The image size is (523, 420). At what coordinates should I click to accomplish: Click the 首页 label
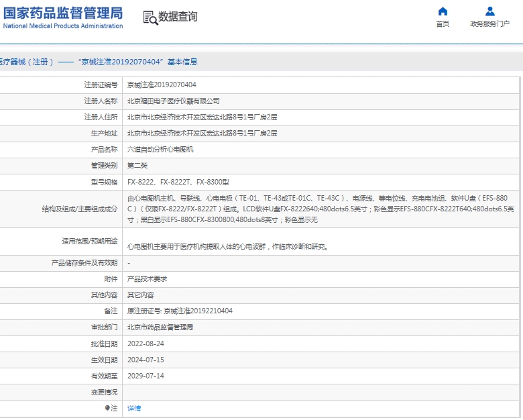[x=443, y=24]
